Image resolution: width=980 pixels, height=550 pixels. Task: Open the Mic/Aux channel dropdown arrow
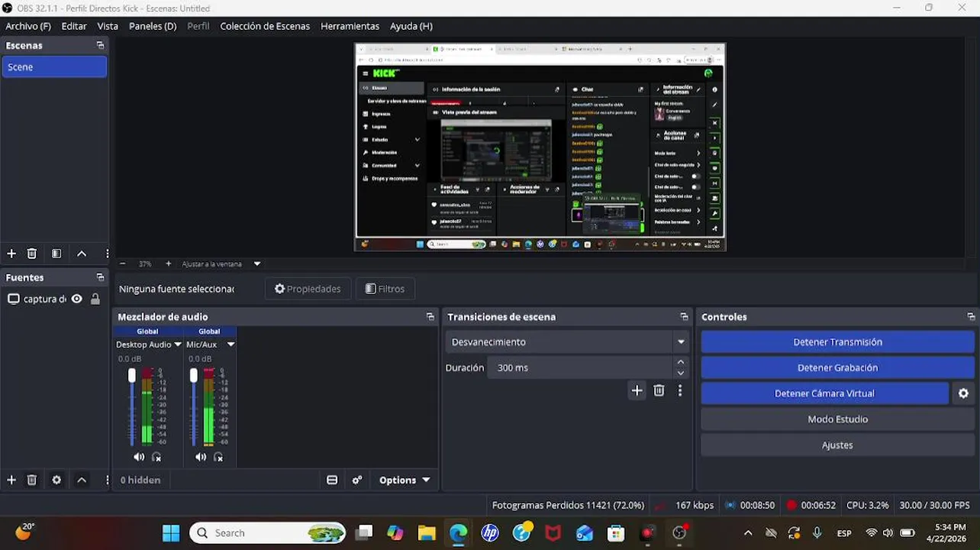pyautogui.click(x=230, y=345)
